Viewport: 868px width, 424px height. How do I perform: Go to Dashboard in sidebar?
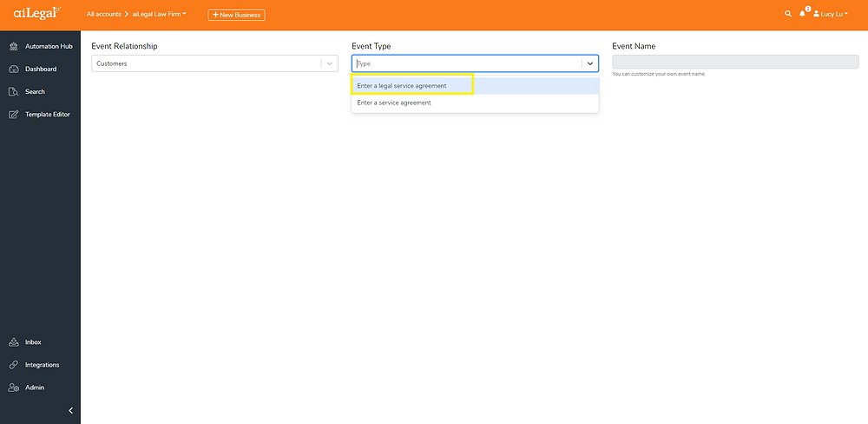41,70
